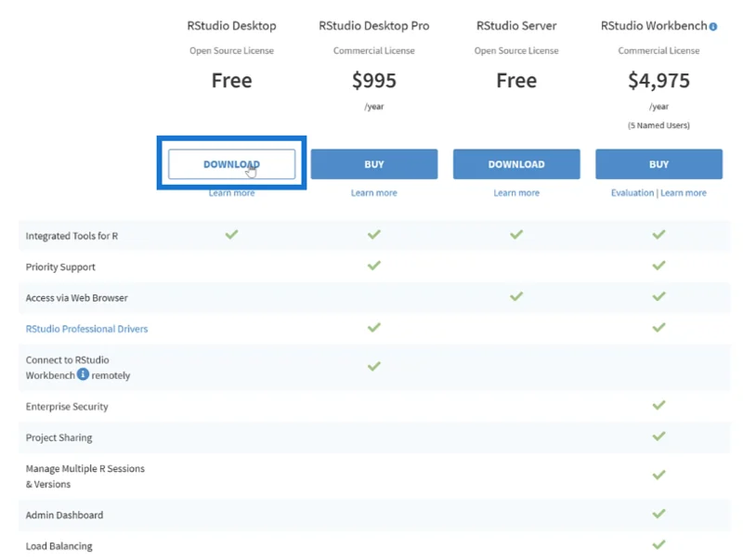Click the (5 Named Users) note
The width and height of the screenshot is (743, 560).
658,125
